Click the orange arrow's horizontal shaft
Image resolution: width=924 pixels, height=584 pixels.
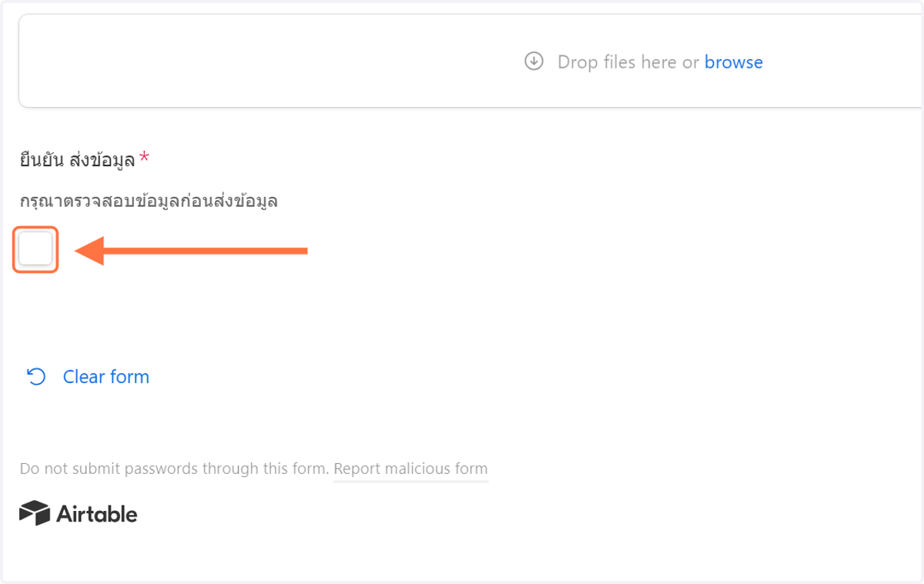coord(206,250)
